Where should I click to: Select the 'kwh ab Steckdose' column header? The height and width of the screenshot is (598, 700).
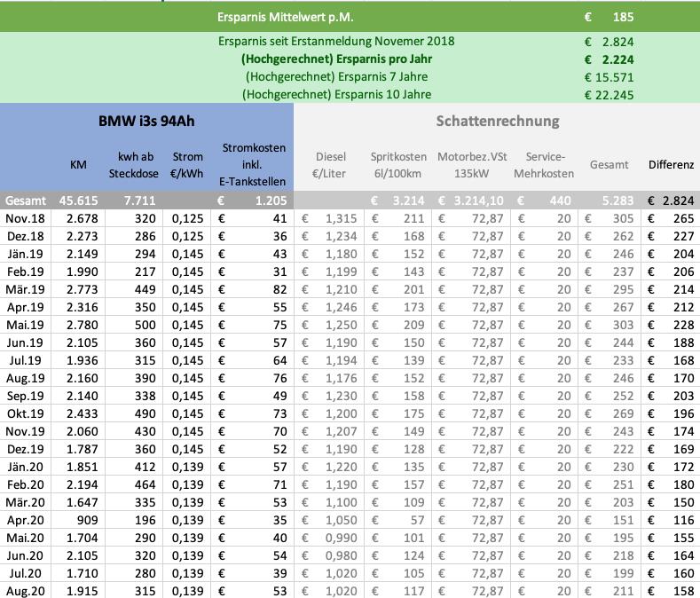click(x=134, y=165)
